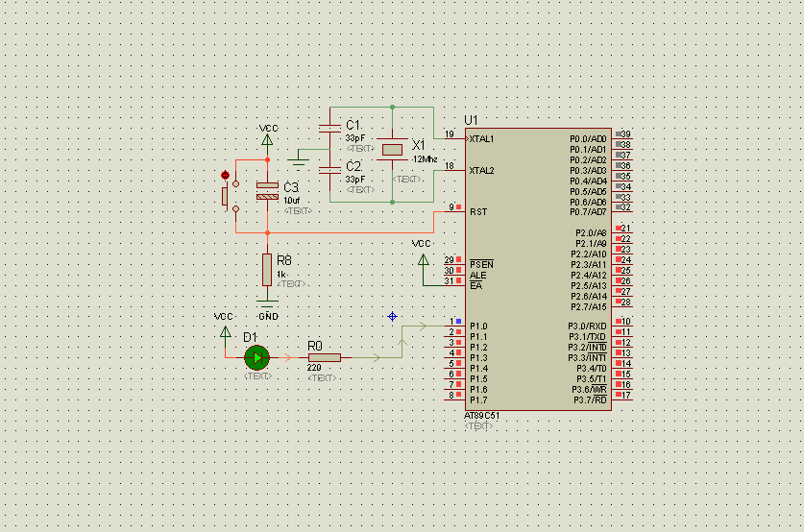Click the D1 reference label
Image resolution: width=804 pixels, height=532 pixels.
pos(250,337)
